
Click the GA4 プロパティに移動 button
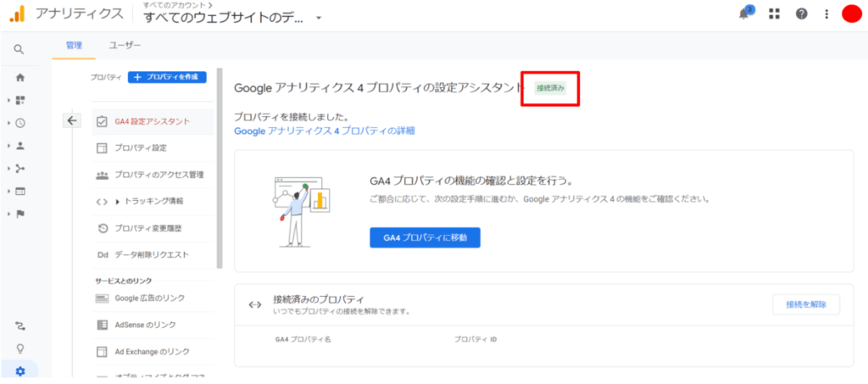pos(426,238)
